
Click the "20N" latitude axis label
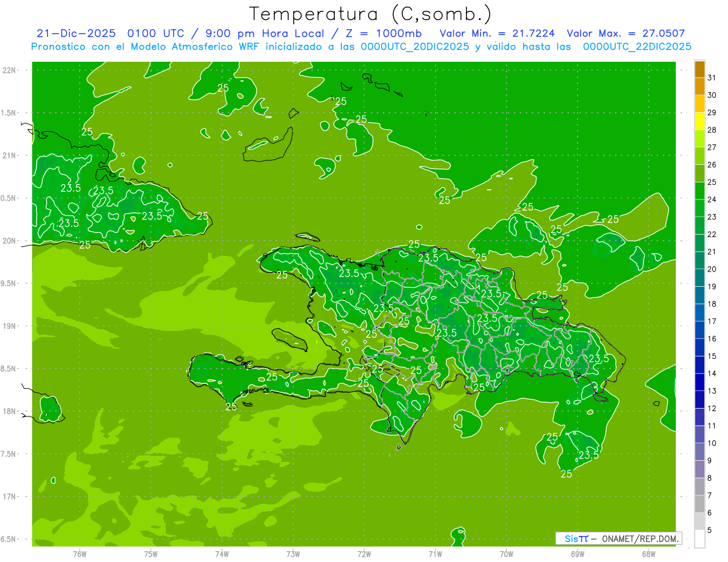point(10,241)
